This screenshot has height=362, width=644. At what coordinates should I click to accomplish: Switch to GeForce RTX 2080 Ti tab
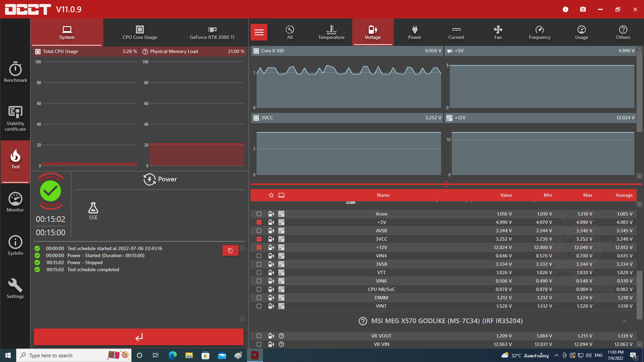[212, 32]
